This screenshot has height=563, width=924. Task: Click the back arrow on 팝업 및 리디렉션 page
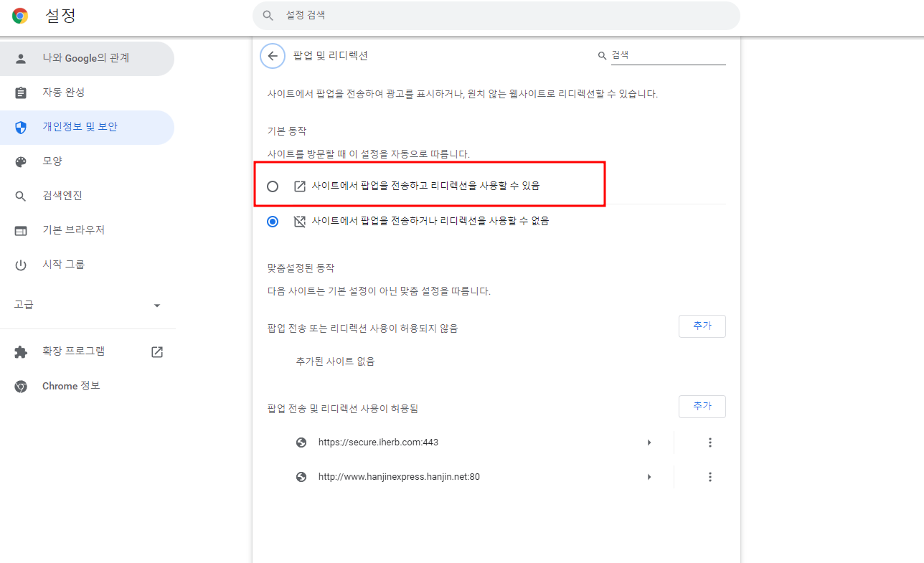pyautogui.click(x=272, y=55)
